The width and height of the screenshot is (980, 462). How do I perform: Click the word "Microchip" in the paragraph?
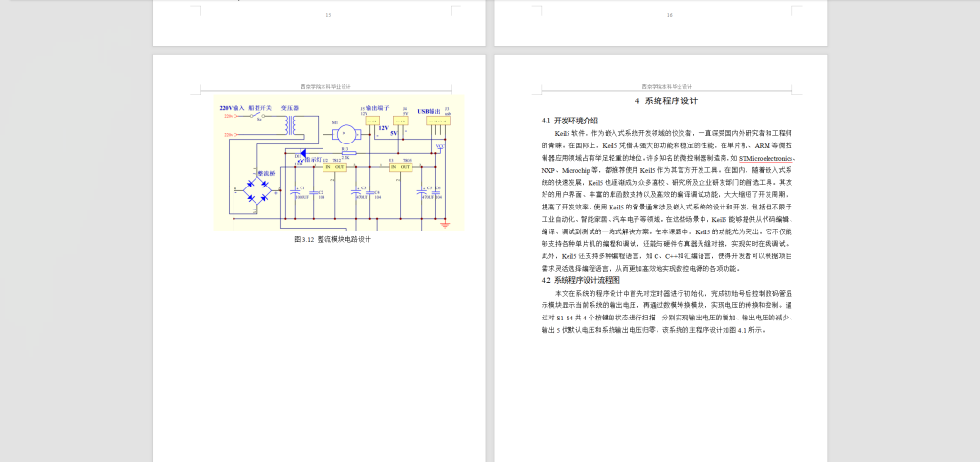(x=575, y=170)
